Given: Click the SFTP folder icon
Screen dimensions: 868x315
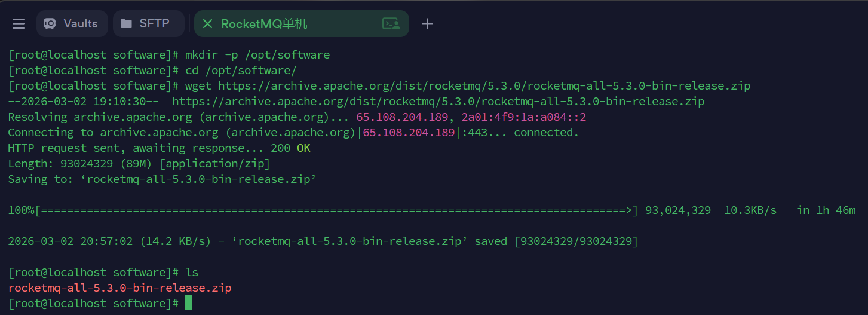Looking at the screenshot, I should point(126,24).
